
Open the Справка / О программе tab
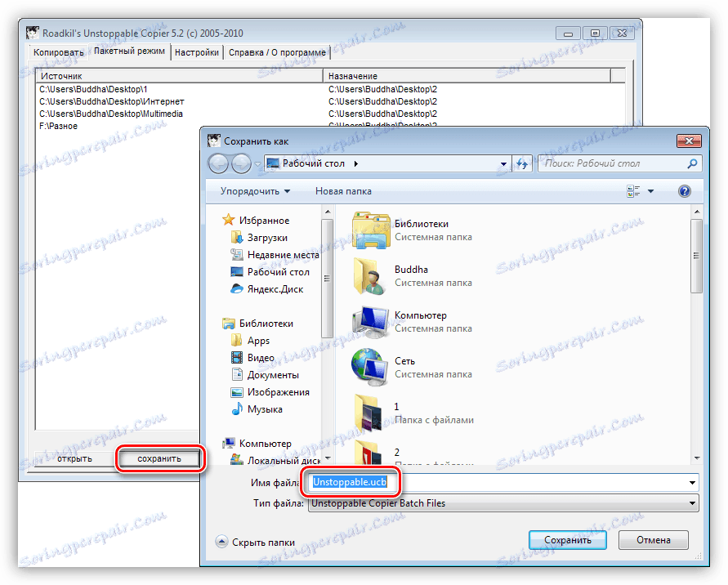(x=277, y=52)
